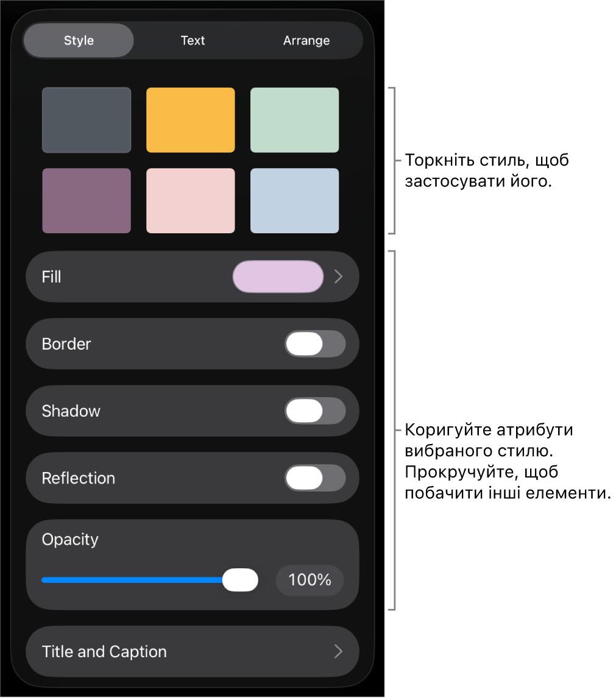The height and width of the screenshot is (698, 616).
Task: Open the Fill row label
Action: (x=52, y=277)
